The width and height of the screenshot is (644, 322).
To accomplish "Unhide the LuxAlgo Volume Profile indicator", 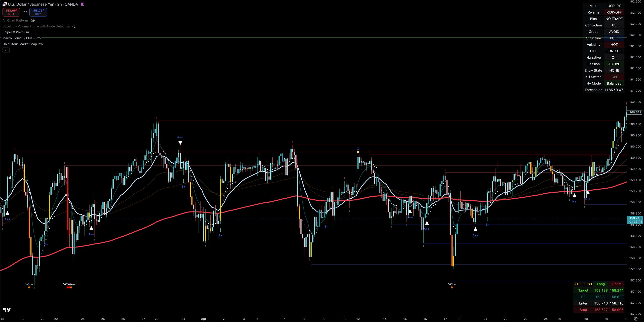I will (74, 26).
